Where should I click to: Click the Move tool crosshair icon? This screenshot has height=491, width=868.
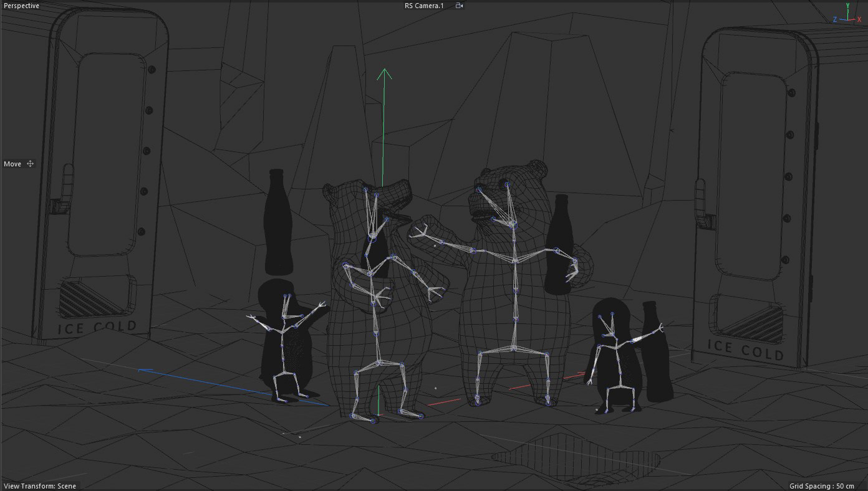30,164
